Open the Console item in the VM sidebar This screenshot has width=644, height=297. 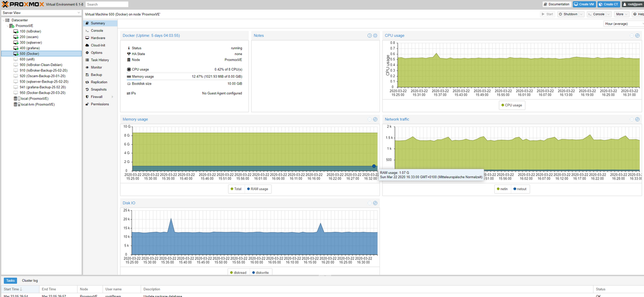point(100,31)
